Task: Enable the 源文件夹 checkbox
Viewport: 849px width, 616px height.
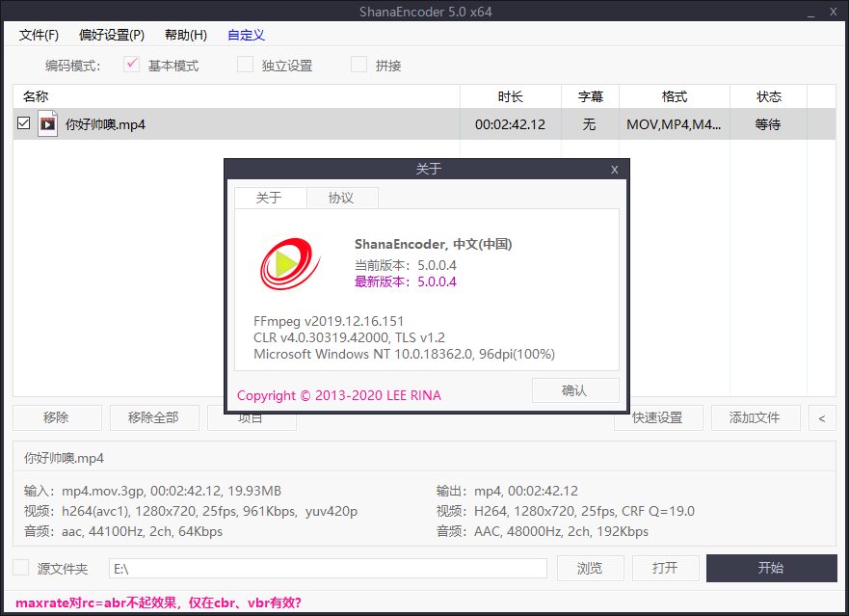Action: [x=20, y=567]
